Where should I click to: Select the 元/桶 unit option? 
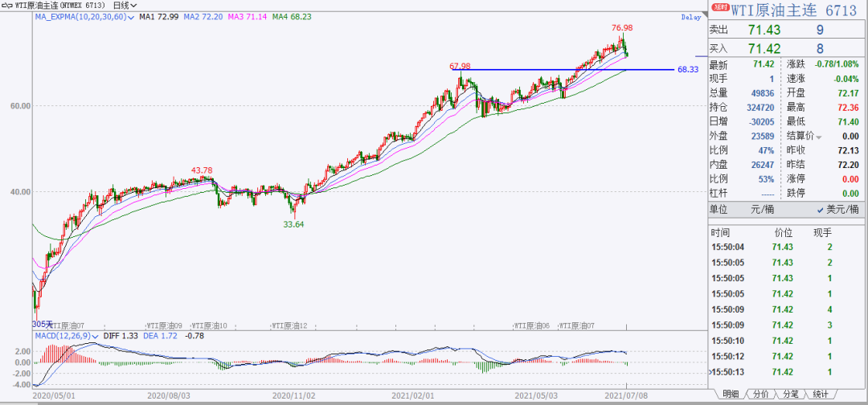click(763, 210)
